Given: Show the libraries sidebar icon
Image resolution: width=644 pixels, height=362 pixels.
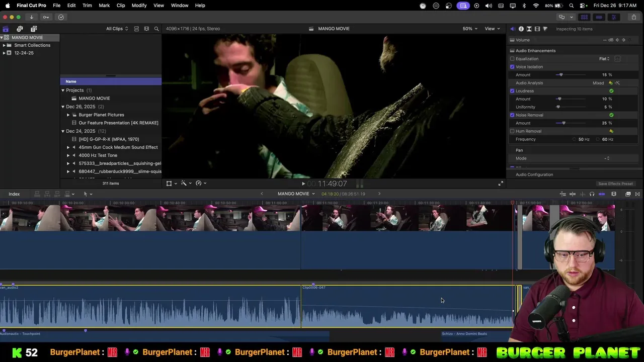Looking at the screenshot, I should point(6,29).
